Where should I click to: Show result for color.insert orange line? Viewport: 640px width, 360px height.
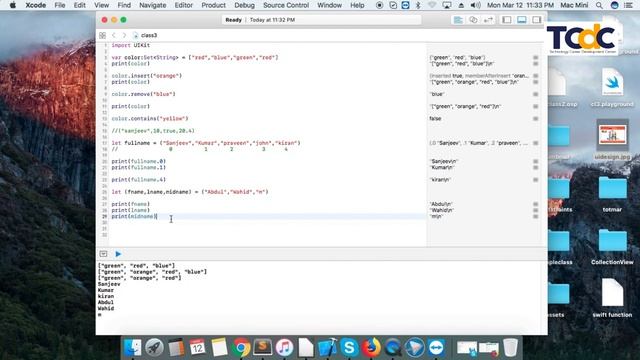[x=536, y=76]
